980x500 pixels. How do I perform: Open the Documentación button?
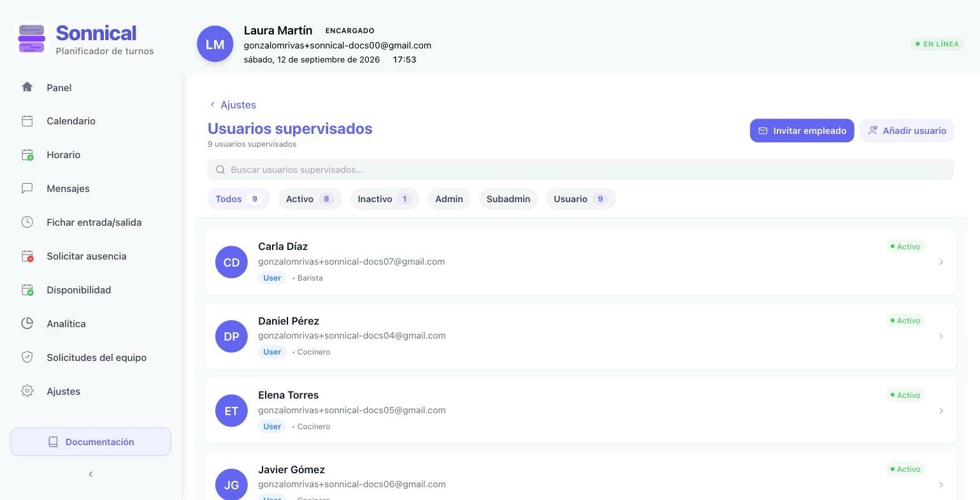90,442
